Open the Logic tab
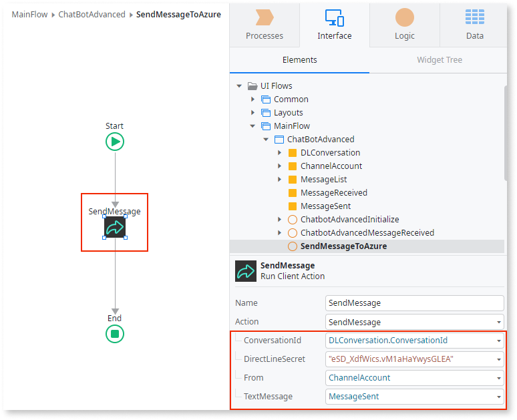 click(405, 25)
